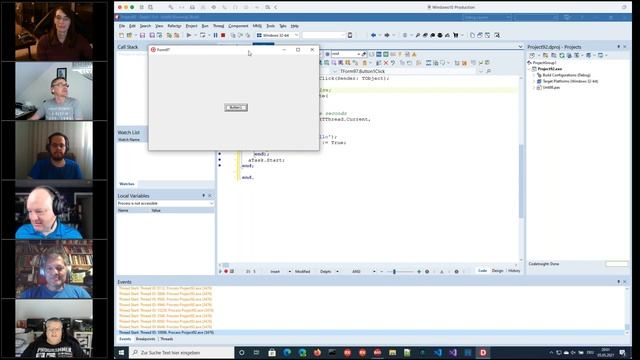Adjust the editor zoom slider
The height and width of the screenshot is (360, 640).
[394, 271]
